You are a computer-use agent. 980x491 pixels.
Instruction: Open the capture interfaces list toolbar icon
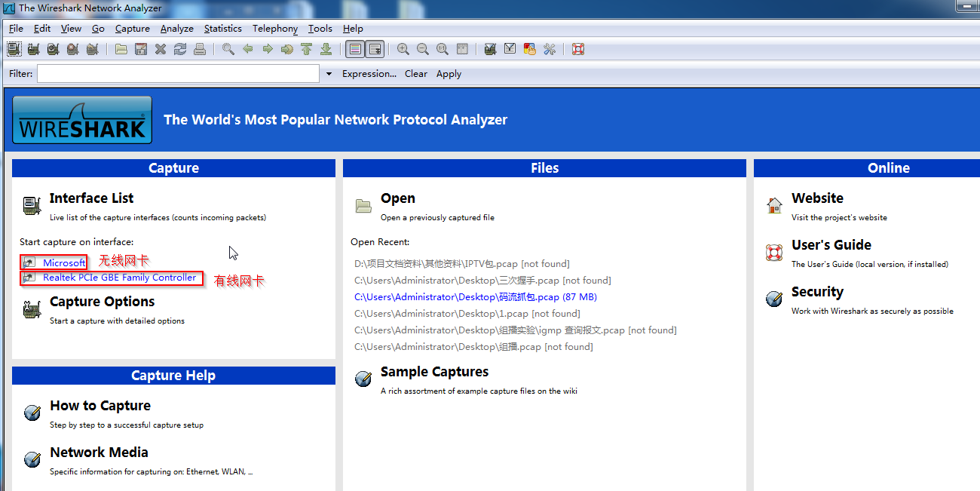point(14,49)
